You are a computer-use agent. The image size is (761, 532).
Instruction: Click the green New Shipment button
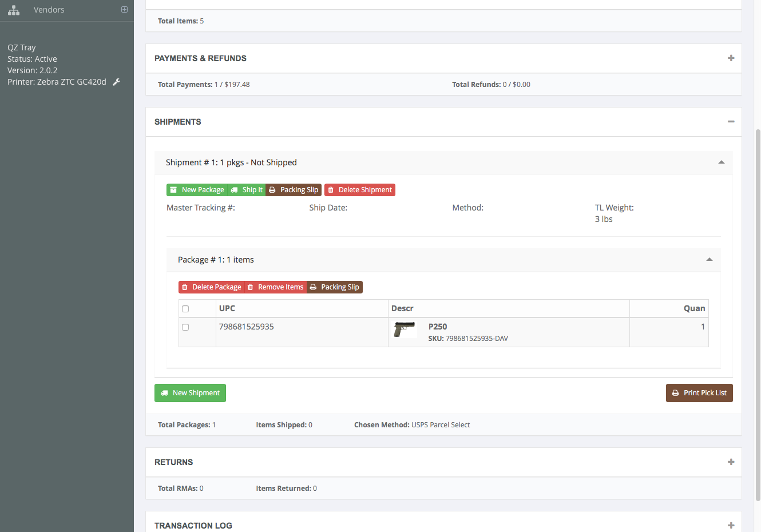[190, 393]
